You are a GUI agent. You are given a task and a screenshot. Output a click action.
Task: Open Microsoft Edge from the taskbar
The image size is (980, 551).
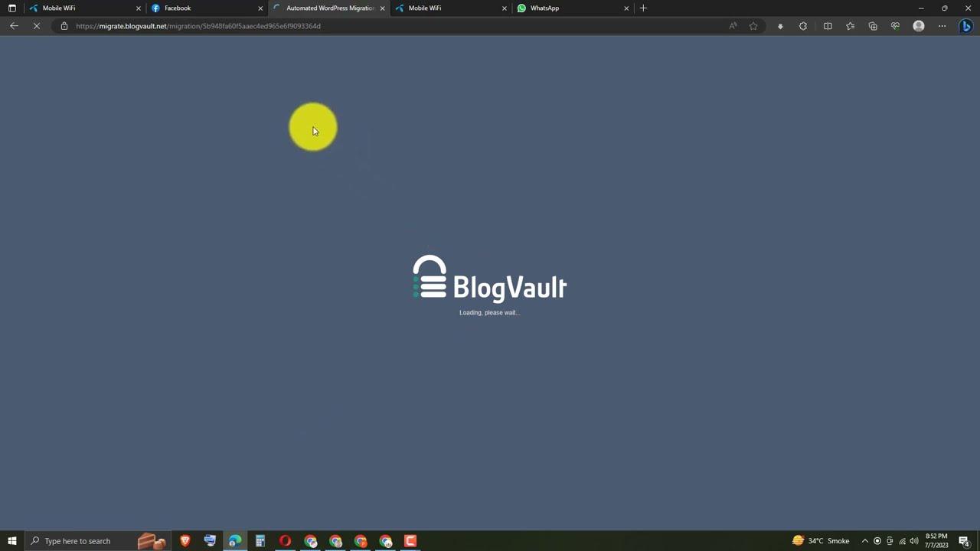pos(235,541)
